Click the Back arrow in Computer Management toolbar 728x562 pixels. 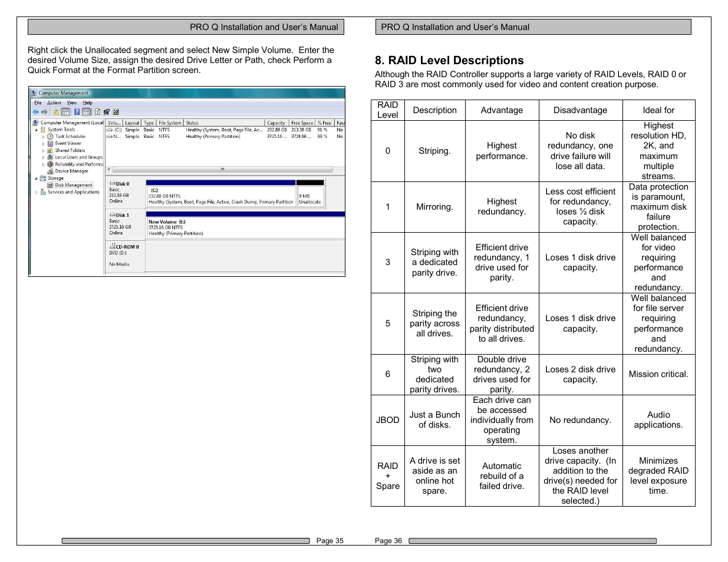click(35, 112)
